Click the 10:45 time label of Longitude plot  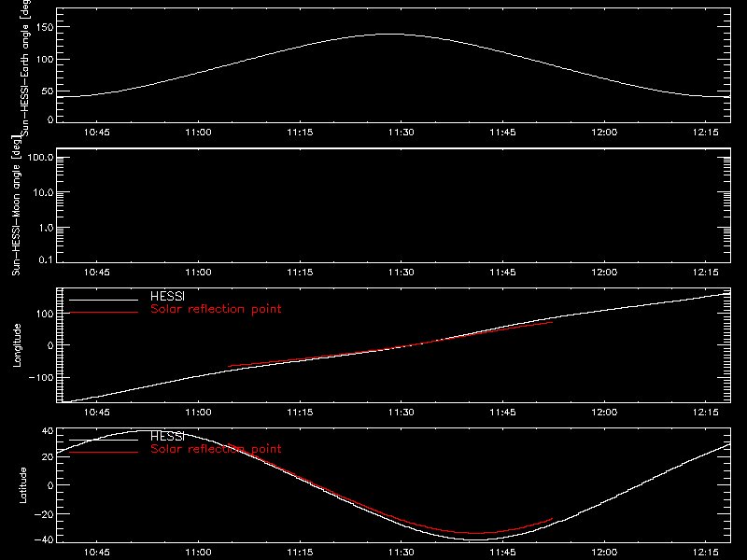tap(97, 413)
